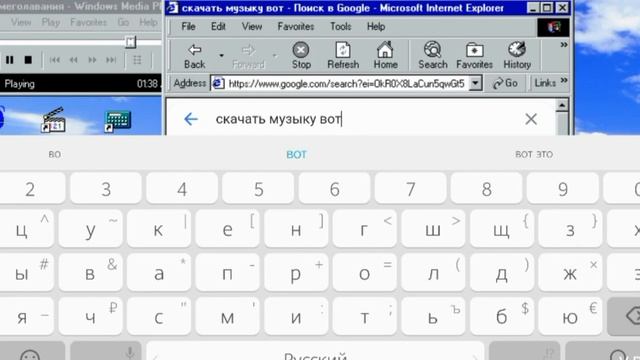Fast forward in Windows Media Player

(92, 60)
